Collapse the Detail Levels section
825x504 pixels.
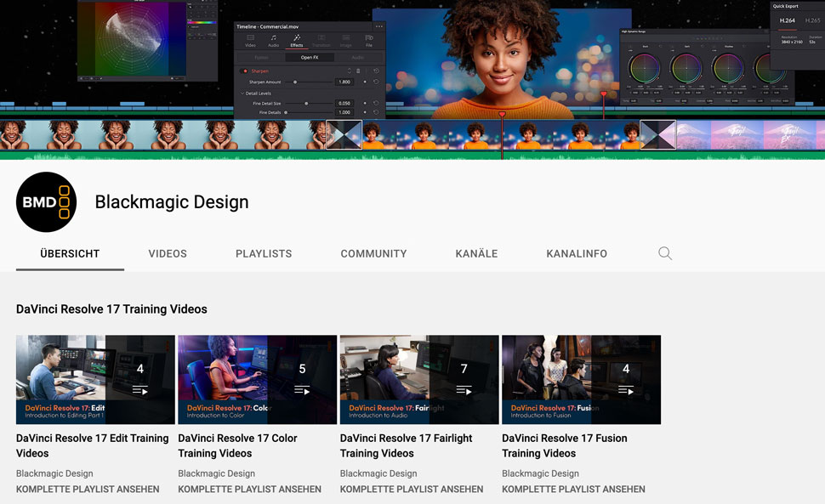(x=242, y=93)
